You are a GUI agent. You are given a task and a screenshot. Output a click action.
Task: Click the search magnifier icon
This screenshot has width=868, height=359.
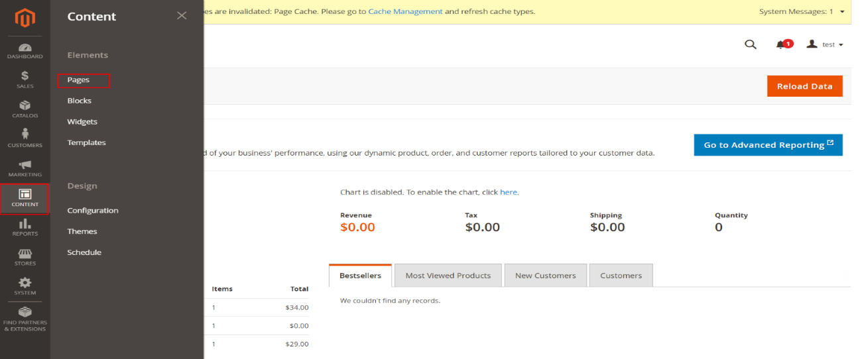[750, 44]
